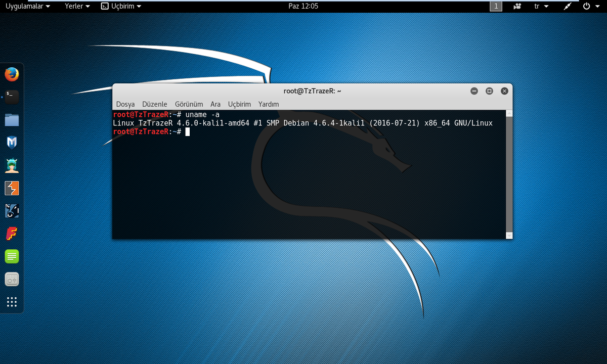Open Armitage from the dock
607x364 pixels.
[12, 165]
